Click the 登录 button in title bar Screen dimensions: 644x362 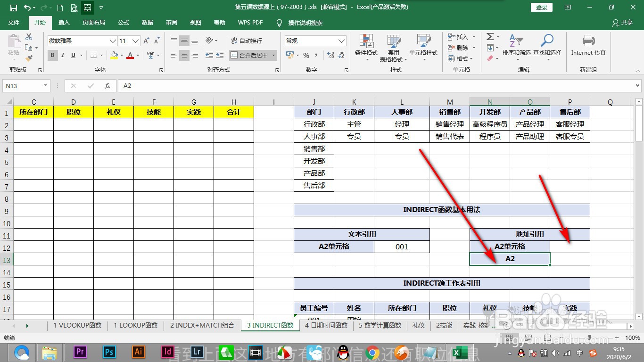(x=541, y=7)
